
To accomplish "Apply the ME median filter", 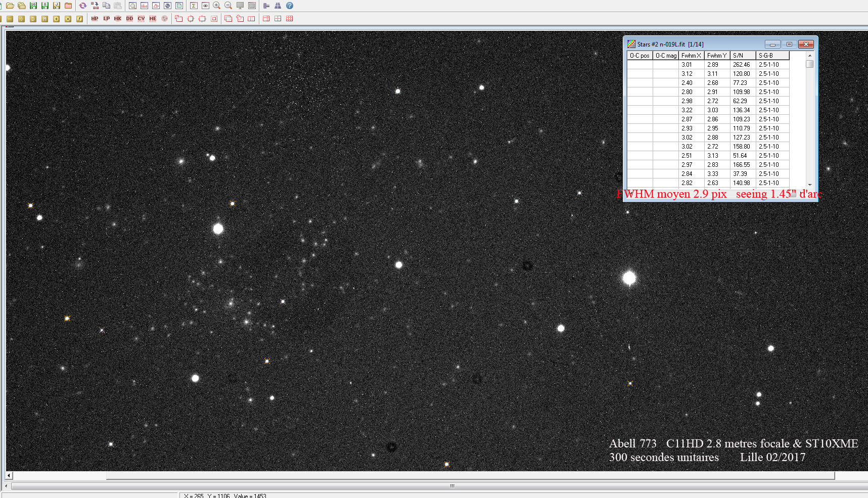I will [153, 18].
